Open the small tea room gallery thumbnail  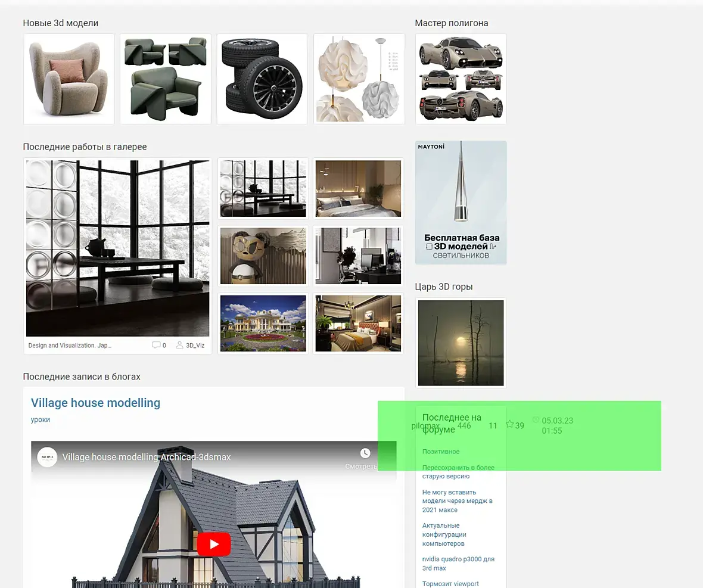263,189
